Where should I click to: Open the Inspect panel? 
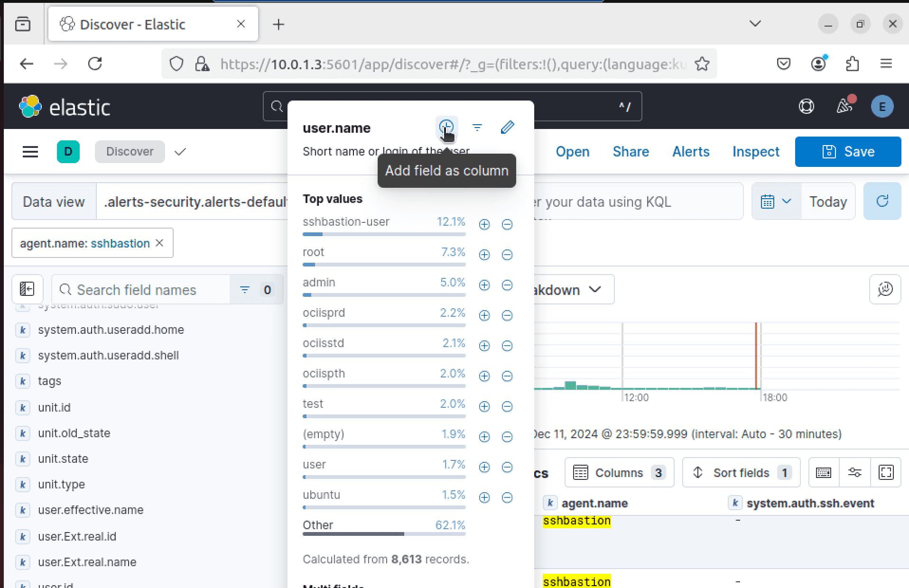(756, 152)
